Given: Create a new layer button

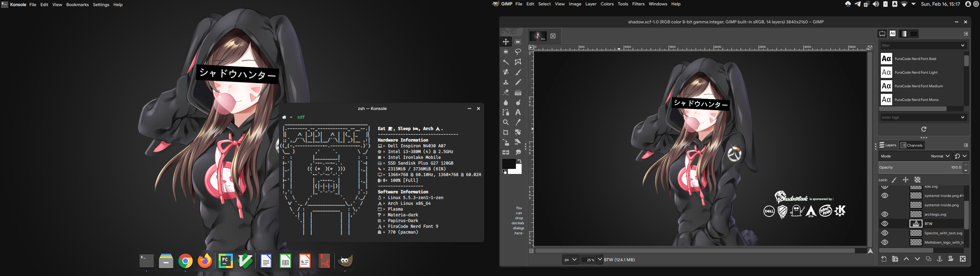Looking at the screenshot, I should tap(884, 259).
